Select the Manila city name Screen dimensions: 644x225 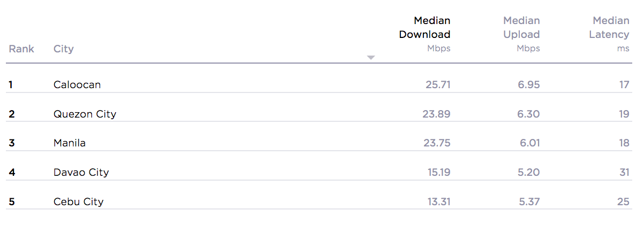(70, 143)
